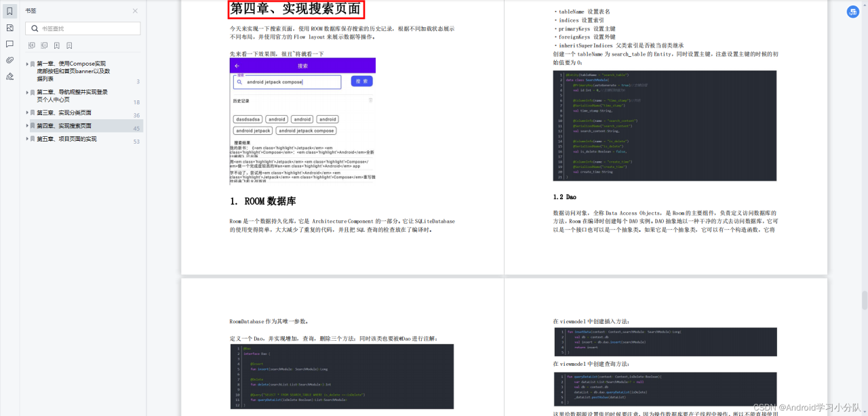Image resolution: width=868 pixels, height=416 pixels.
Task: Click the "1.2 Dao" heading
Action: [564, 197]
